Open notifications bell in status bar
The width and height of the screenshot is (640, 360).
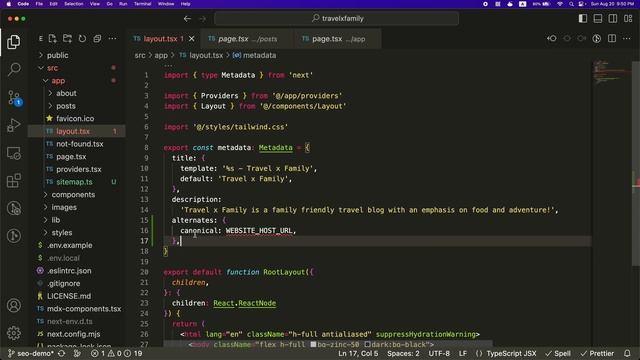click(627, 353)
